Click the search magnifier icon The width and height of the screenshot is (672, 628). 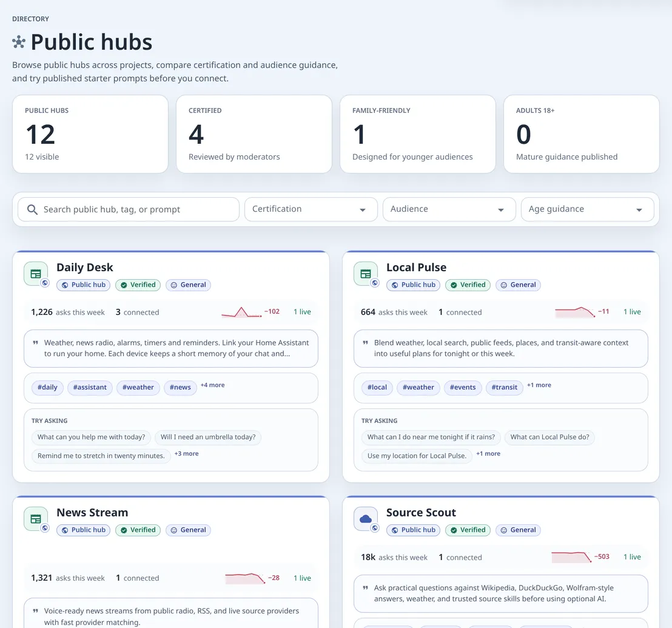[x=32, y=209]
